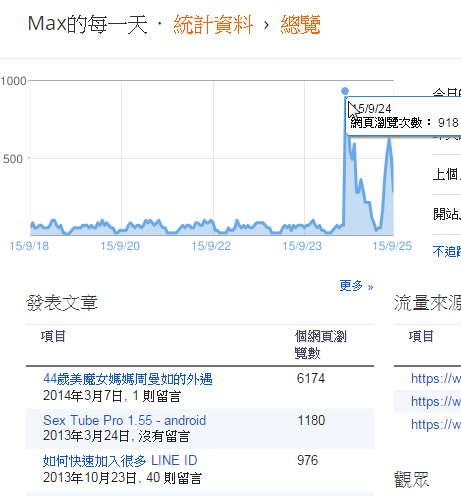This screenshot has width=461, height=496.
Task: Click the 項目 column header in posts table
Action: point(53,336)
